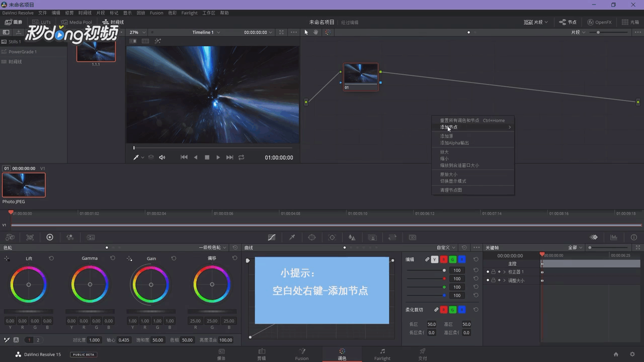Pick white point next to Gain
The height and width of the screenshot is (362, 644).
pyautogui.click(x=130, y=258)
